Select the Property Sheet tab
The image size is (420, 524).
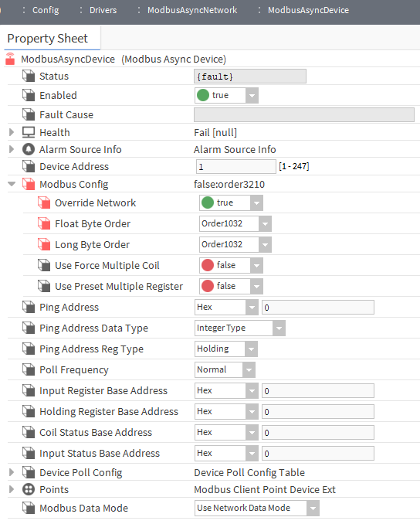[47, 39]
